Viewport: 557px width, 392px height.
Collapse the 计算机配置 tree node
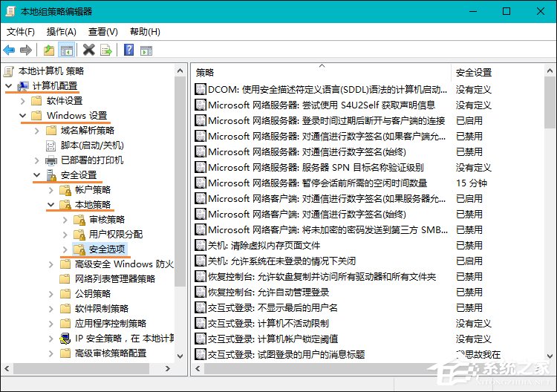click(x=9, y=86)
